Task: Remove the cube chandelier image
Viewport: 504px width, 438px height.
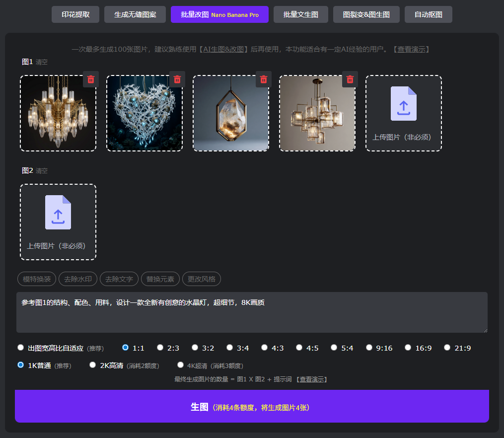Action: [350, 79]
